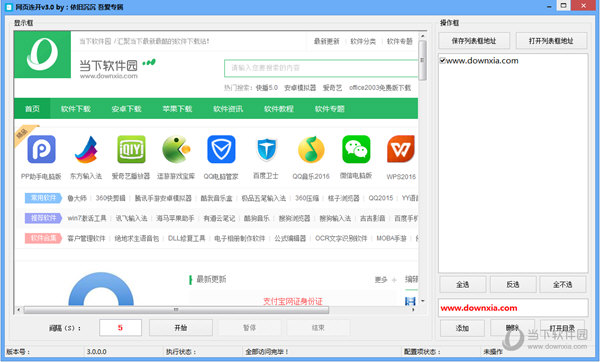This screenshot has width=600, height=362.
Task: Open the 东方输入法 icon
Action: (x=86, y=150)
